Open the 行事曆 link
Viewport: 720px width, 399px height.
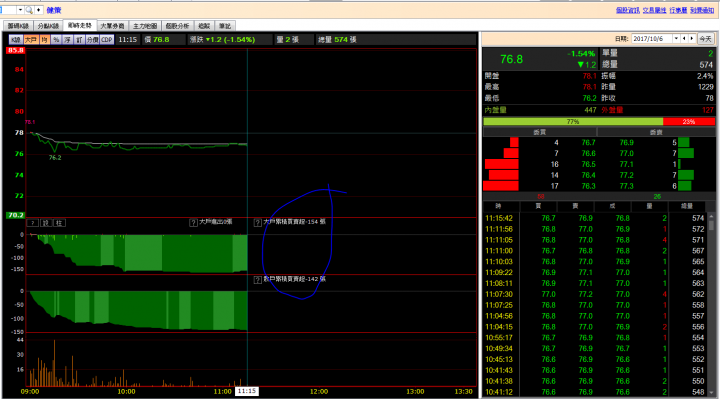click(678, 10)
